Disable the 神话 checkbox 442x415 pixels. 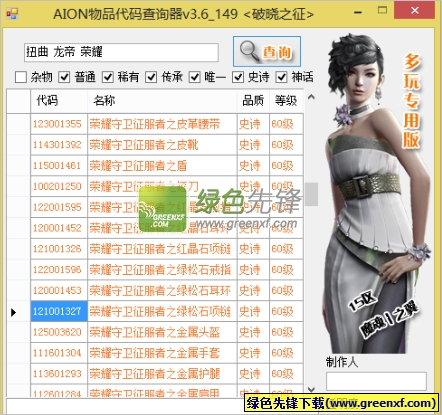282,77
